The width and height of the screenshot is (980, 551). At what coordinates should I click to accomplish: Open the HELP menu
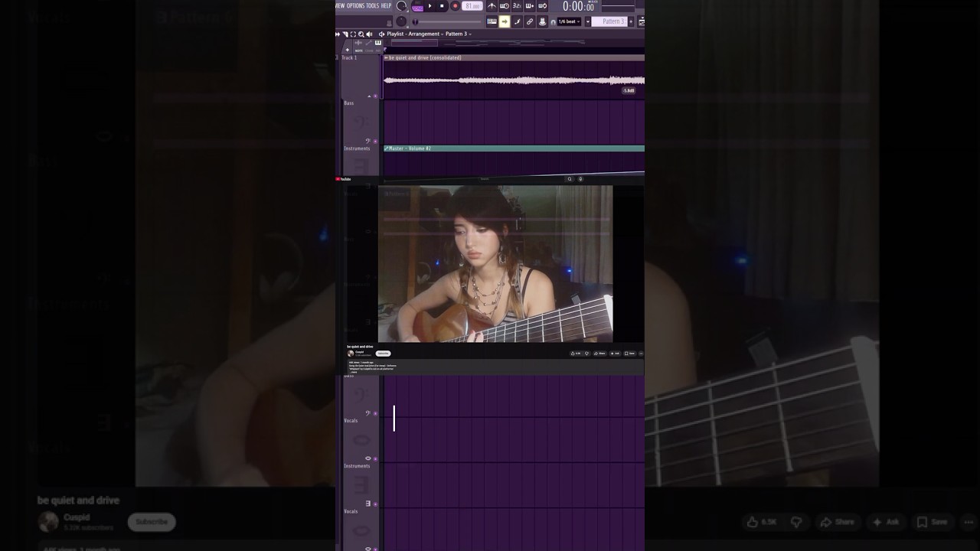(386, 5)
